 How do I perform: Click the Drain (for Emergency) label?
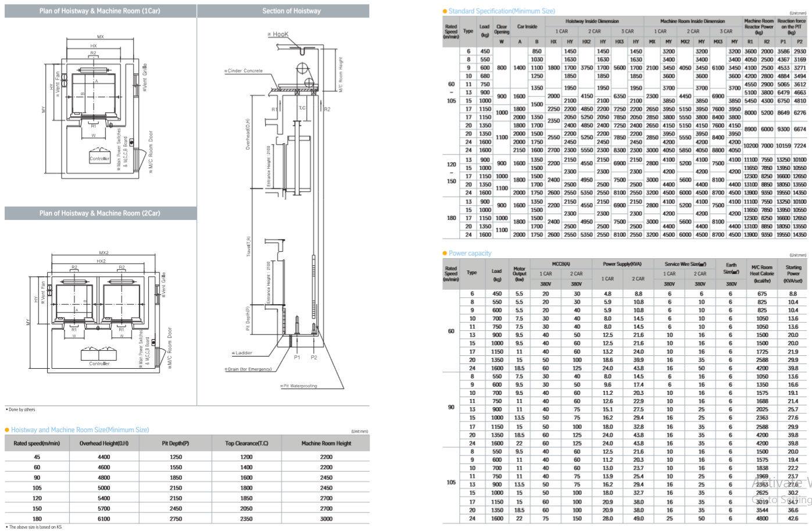pyautogui.click(x=249, y=369)
